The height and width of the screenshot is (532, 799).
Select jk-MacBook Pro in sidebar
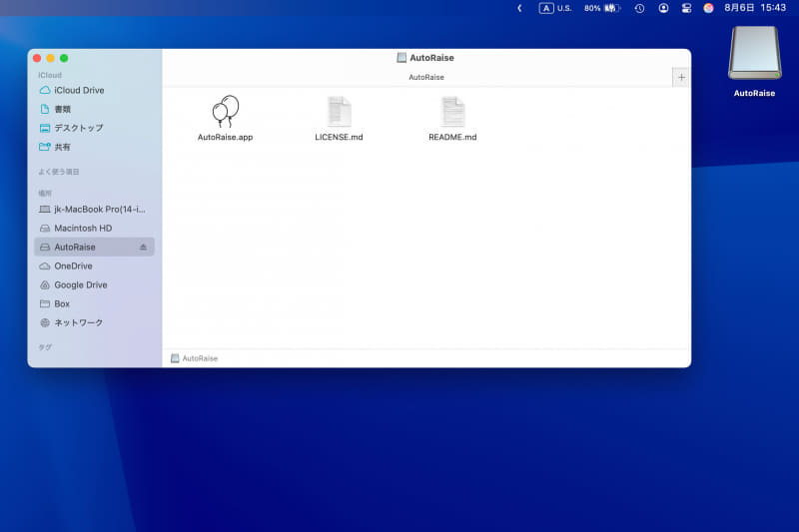[93, 210]
